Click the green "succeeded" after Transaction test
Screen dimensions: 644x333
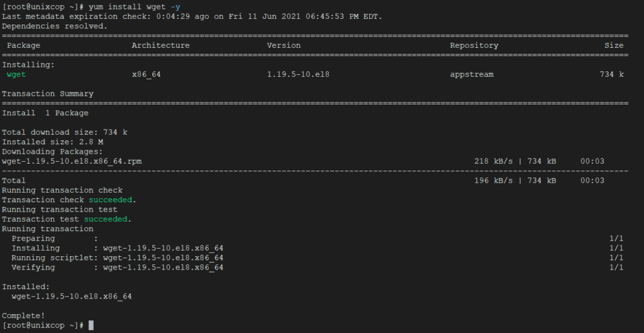(x=106, y=219)
